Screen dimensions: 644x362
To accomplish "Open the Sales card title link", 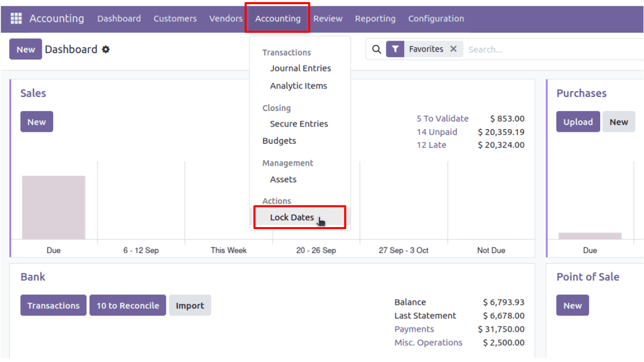I will point(33,93).
